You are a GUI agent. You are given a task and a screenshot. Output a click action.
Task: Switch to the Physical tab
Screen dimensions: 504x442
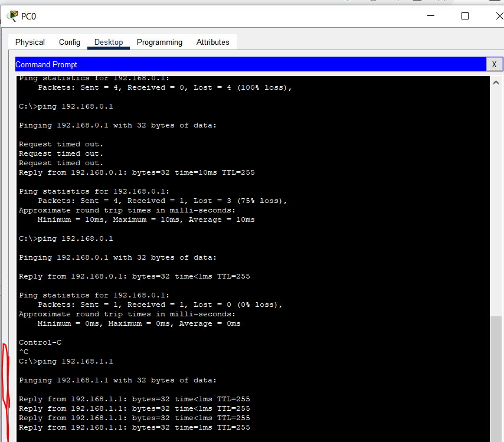pyautogui.click(x=30, y=42)
